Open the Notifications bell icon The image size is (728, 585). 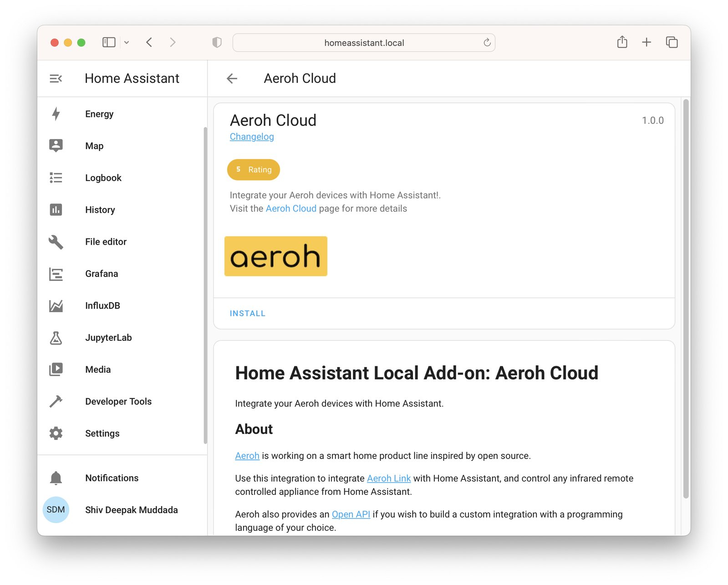(56, 478)
